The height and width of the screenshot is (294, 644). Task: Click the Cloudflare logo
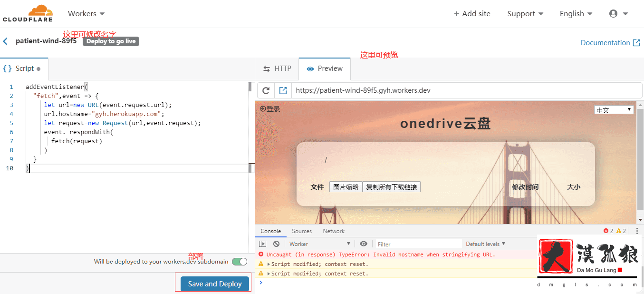click(x=27, y=13)
